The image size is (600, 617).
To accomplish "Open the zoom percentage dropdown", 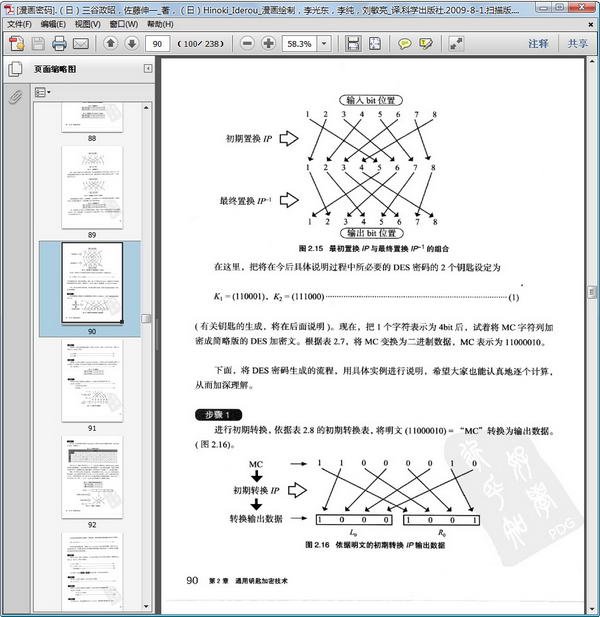I will coord(324,44).
